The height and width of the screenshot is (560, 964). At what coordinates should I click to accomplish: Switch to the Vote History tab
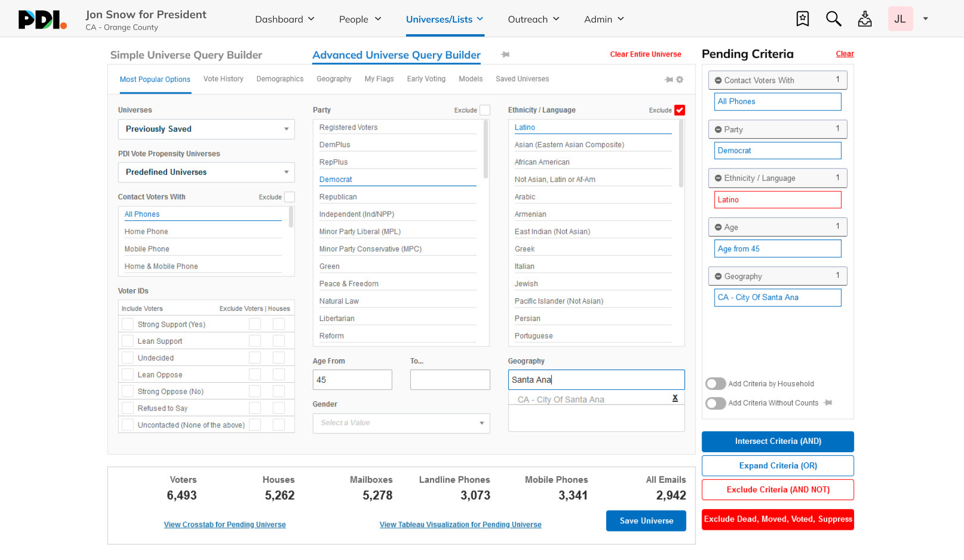coord(223,79)
